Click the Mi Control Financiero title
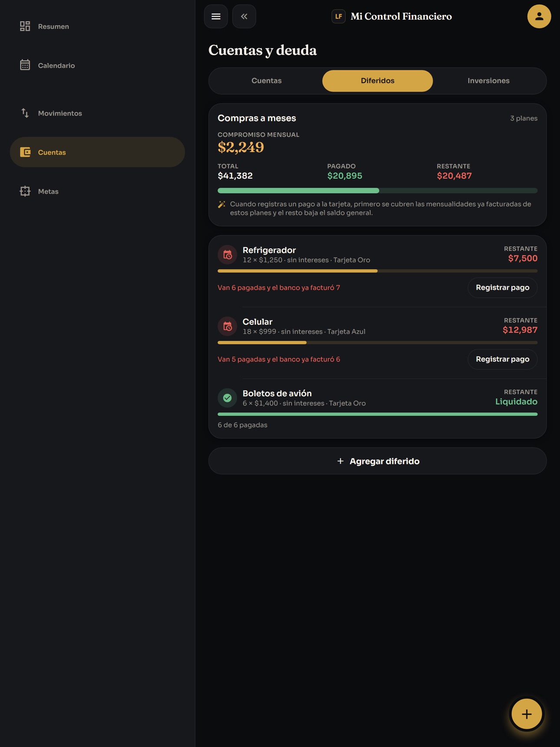Screen dimensions: 560x747 pyautogui.click(x=401, y=17)
